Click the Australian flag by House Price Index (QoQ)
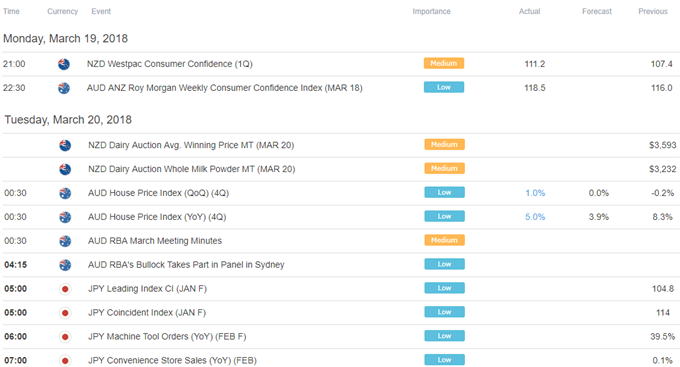 pyautogui.click(x=65, y=193)
